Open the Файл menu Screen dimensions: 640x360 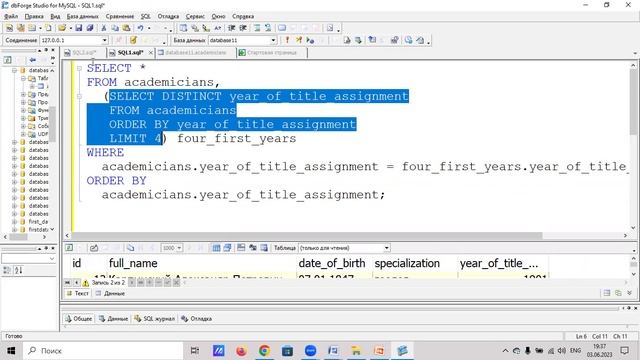[11, 16]
